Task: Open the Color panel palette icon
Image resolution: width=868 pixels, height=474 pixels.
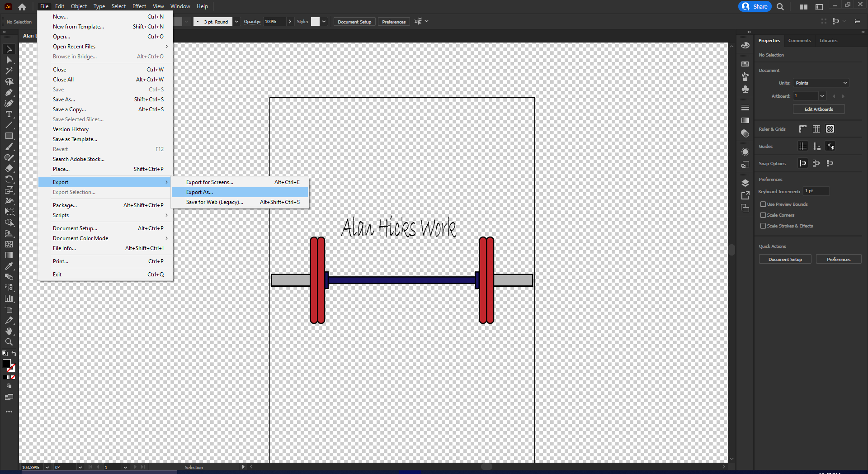Action: point(745,46)
